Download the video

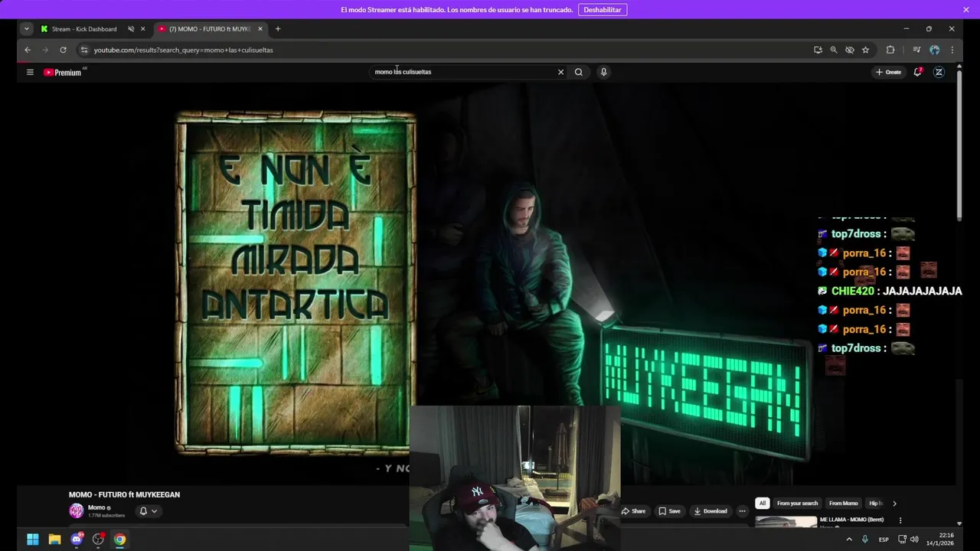point(710,511)
